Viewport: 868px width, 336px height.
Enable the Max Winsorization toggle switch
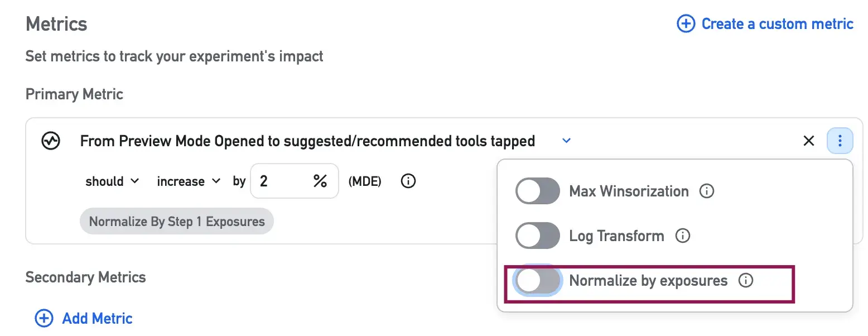pyautogui.click(x=537, y=191)
